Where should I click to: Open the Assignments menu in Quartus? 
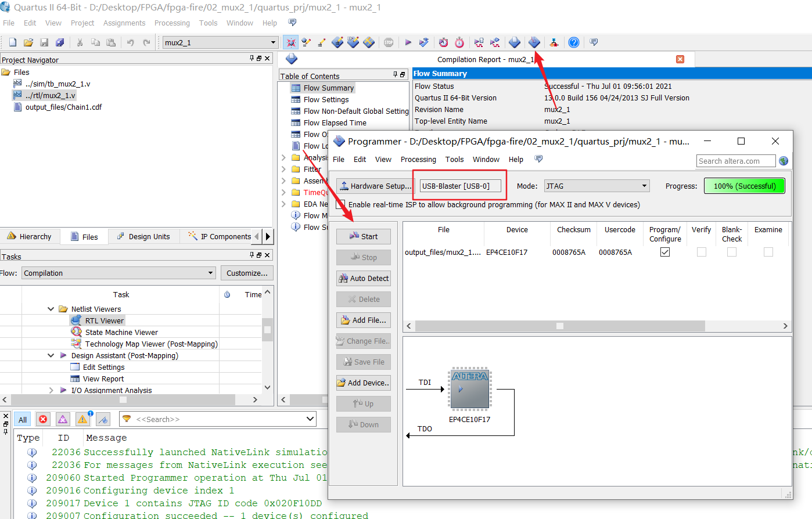(x=124, y=23)
